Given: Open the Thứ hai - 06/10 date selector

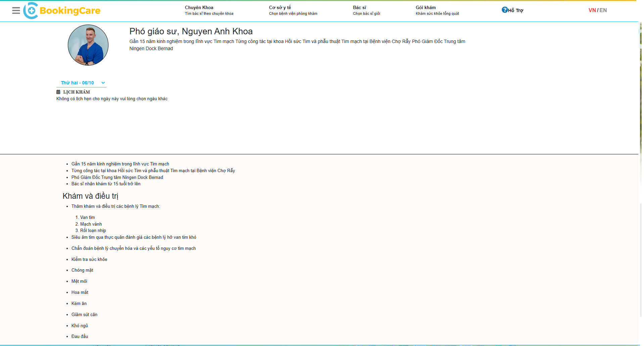Looking at the screenshot, I should [x=78, y=83].
